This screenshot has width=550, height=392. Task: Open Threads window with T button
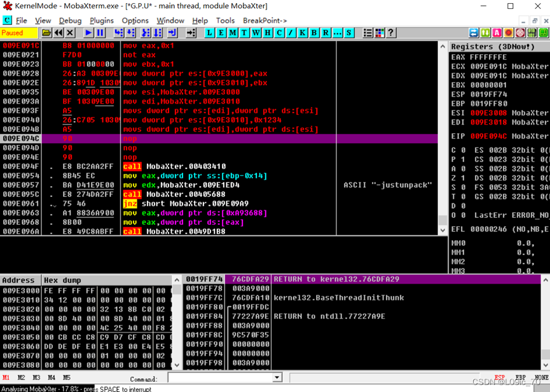click(244, 33)
